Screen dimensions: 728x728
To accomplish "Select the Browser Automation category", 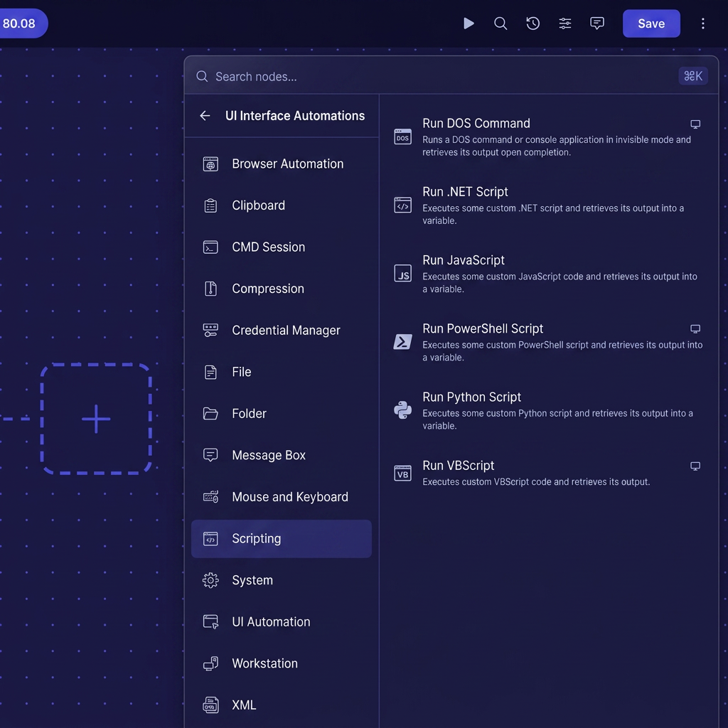I will click(282, 164).
